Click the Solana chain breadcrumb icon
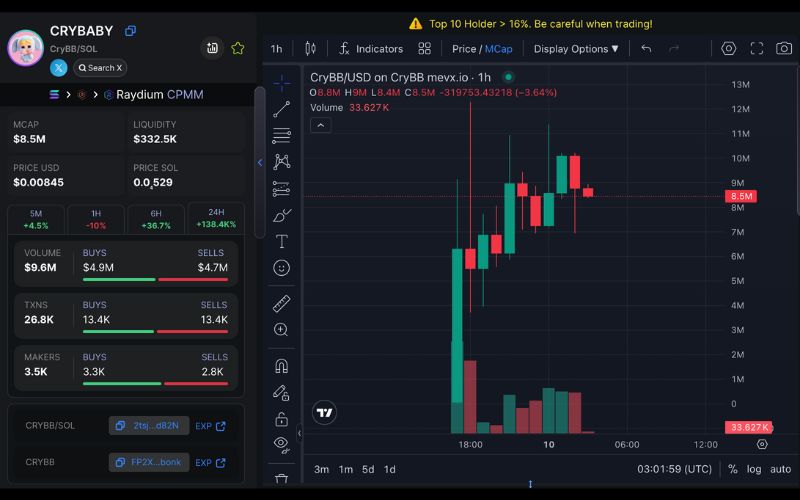 click(x=54, y=95)
